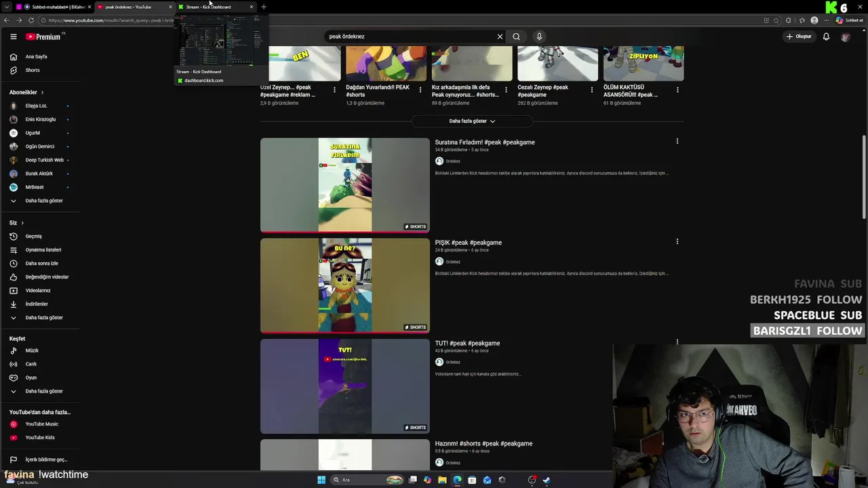The image size is (868, 488).
Task: Open Steam from the taskbar
Action: 547,480
